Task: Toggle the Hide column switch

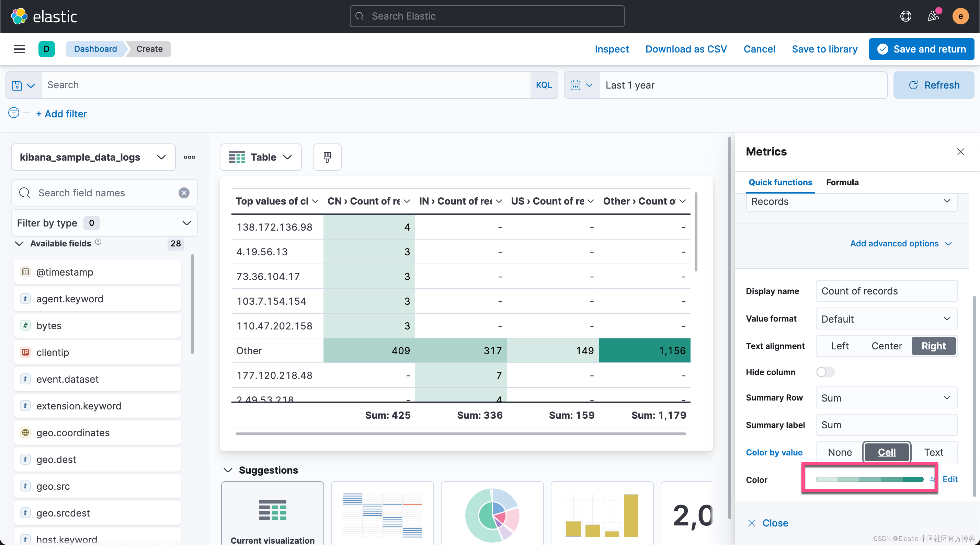Action: point(825,372)
